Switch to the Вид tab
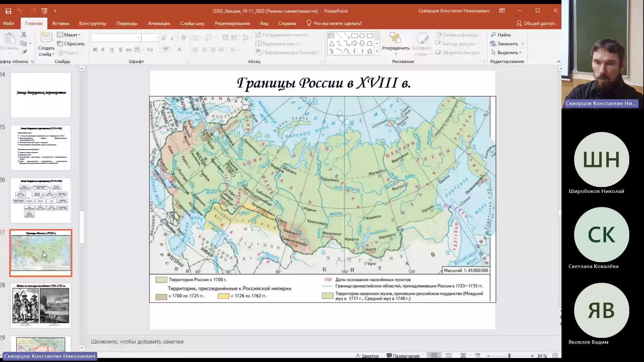Image resolution: width=644 pixels, height=362 pixels. point(264,23)
